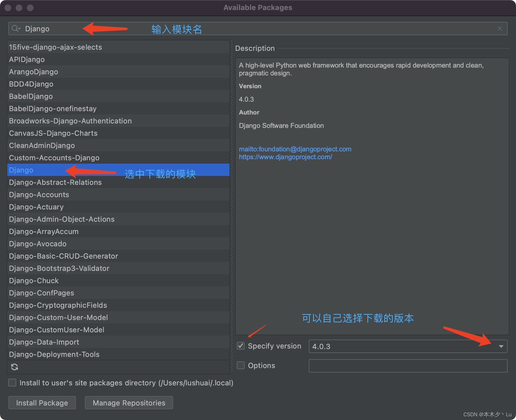Select the CanvasJS-Django-Charts package
This screenshot has width=516, height=420.
(x=118, y=133)
